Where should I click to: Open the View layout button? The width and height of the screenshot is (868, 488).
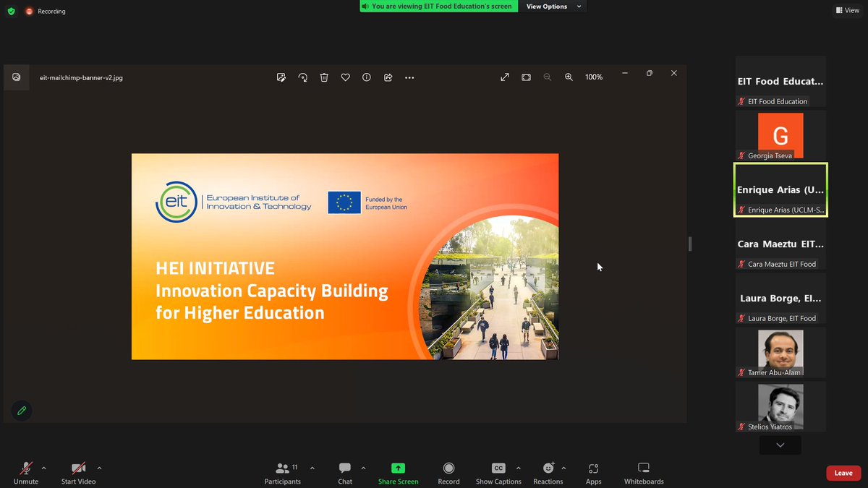847,10
